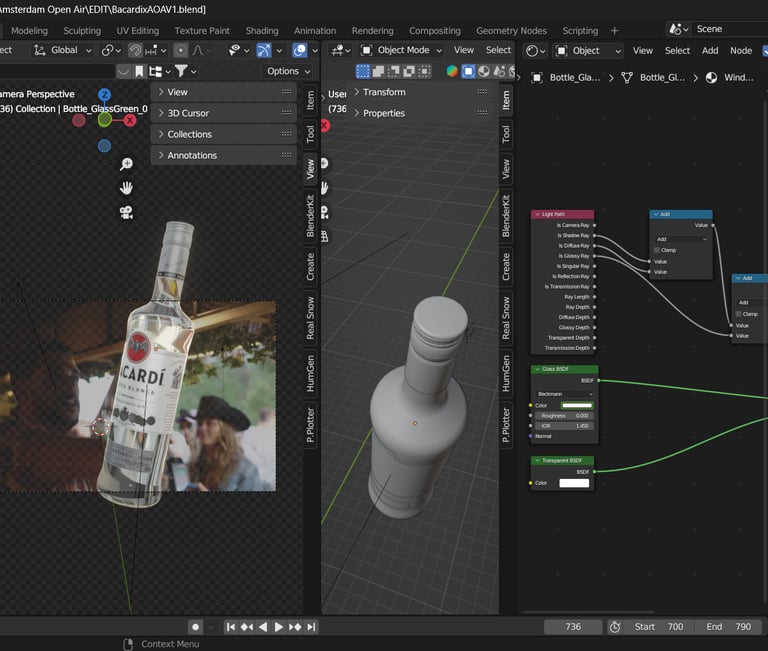Switch to the Geometry Nodes workspace tab

point(511,30)
